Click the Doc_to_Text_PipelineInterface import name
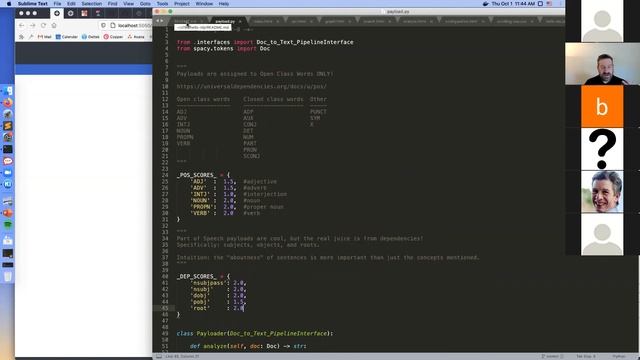The height and width of the screenshot is (360, 640). point(305,42)
